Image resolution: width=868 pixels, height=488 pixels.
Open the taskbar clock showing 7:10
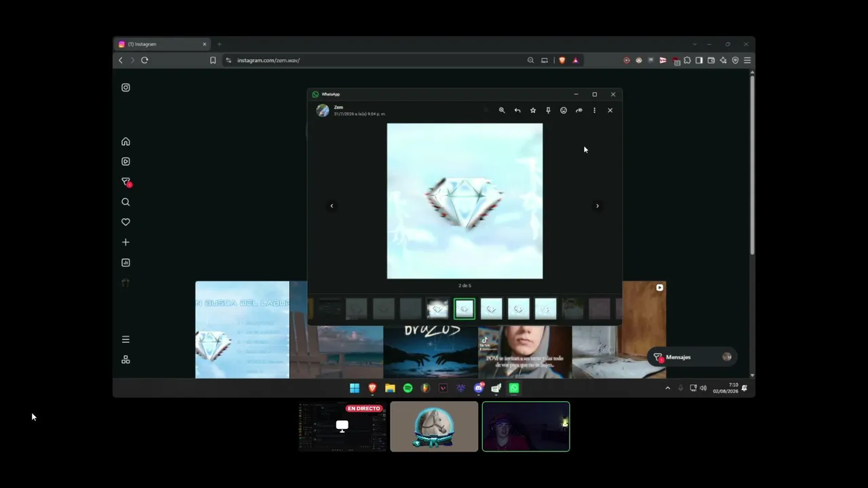pos(725,388)
